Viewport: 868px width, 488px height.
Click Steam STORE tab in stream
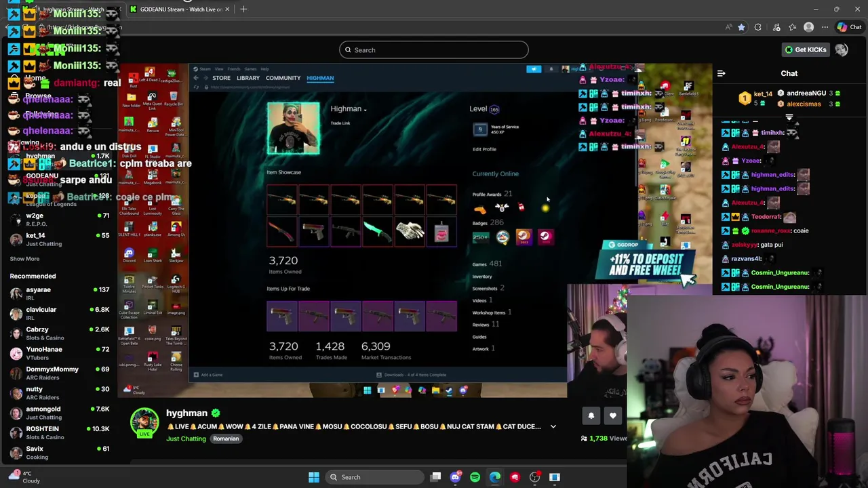coord(221,78)
